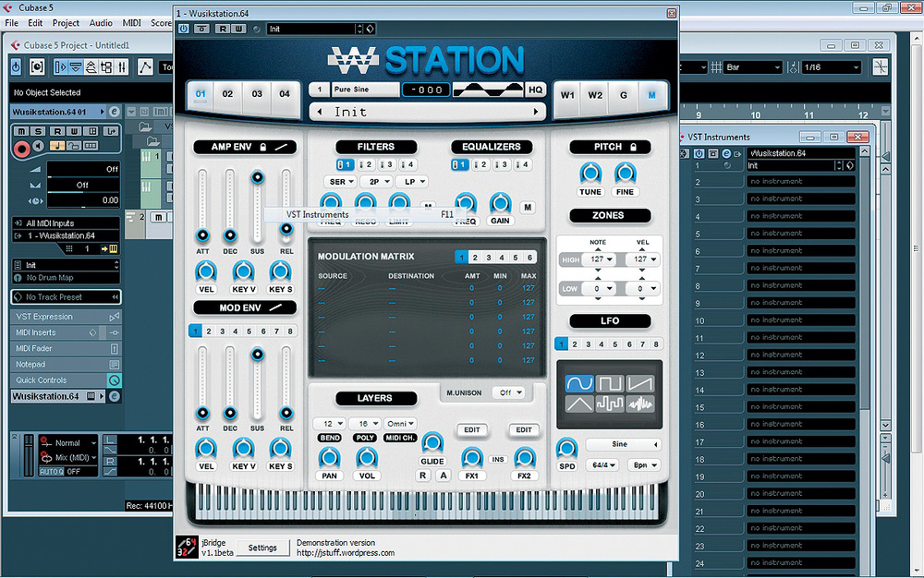Click the FX2 knob
The width and height of the screenshot is (924, 578).
(x=524, y=458)
